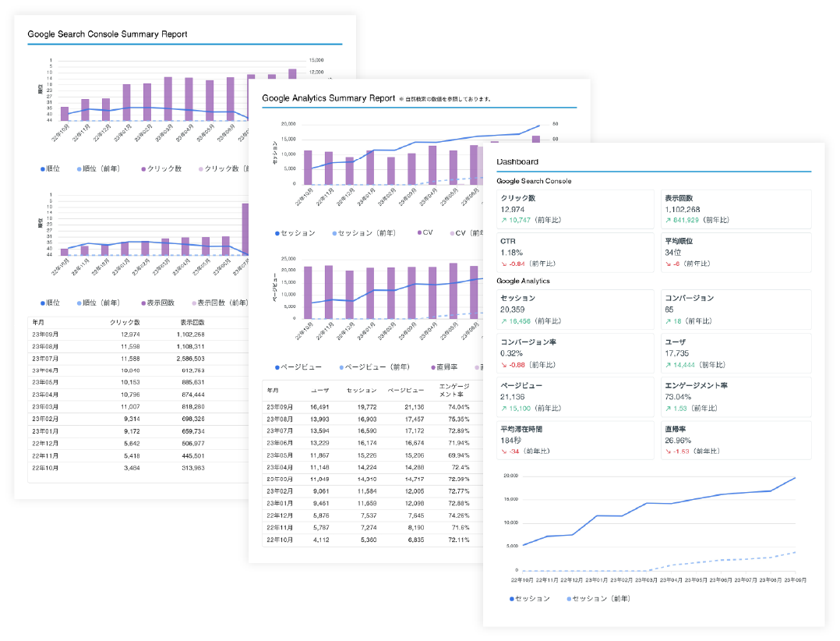Select the 22年12月 row label in Analytics table
Image resolution: width=840 pixels, height=641 pixels.
point(280,515)
